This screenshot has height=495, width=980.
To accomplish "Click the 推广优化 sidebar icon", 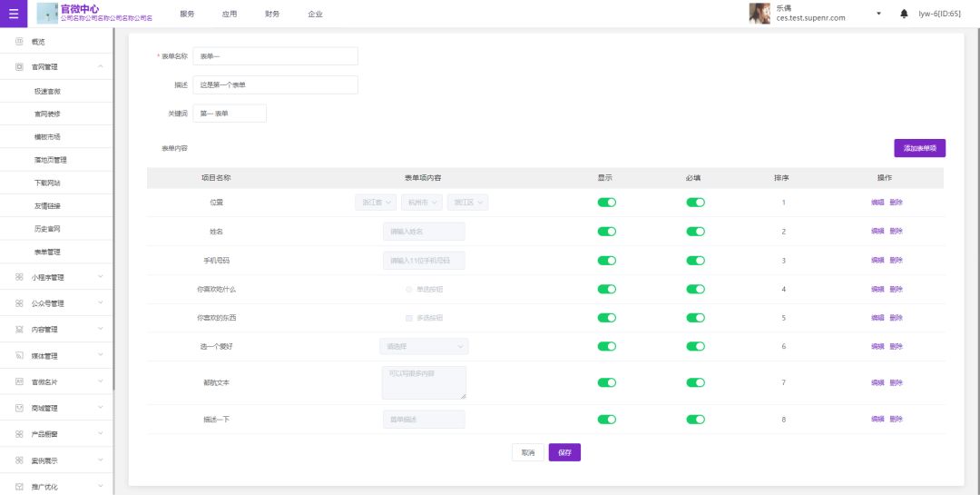I will 19,487.
